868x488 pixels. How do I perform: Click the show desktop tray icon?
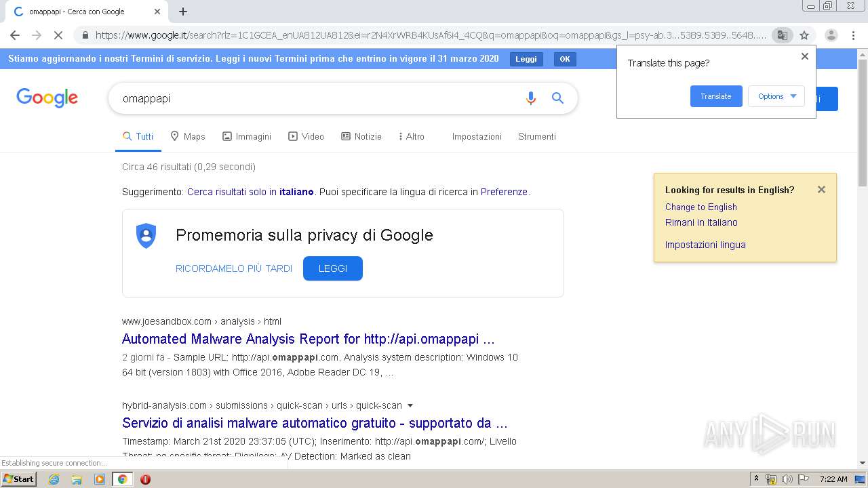861,479
